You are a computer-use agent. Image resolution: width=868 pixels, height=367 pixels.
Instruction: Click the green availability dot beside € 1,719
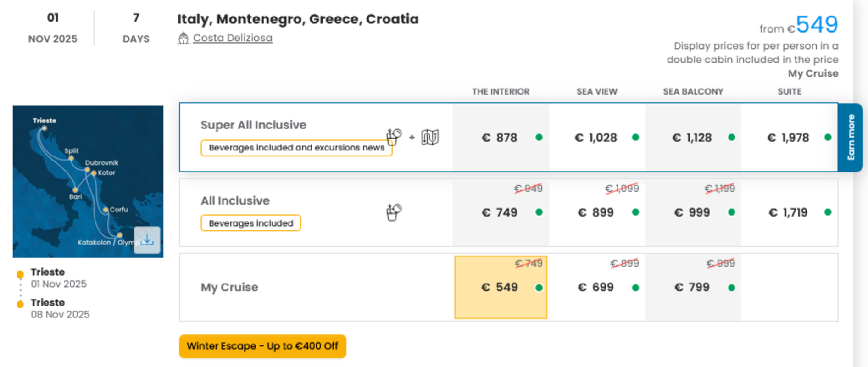click(828, 212)
